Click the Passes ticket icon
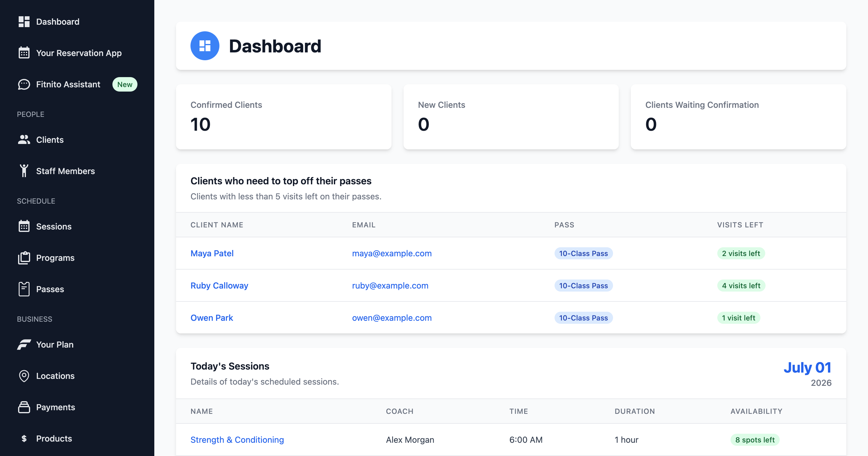Screen dimensions: 868x456 pyautogui.click(x=24, y=289)
